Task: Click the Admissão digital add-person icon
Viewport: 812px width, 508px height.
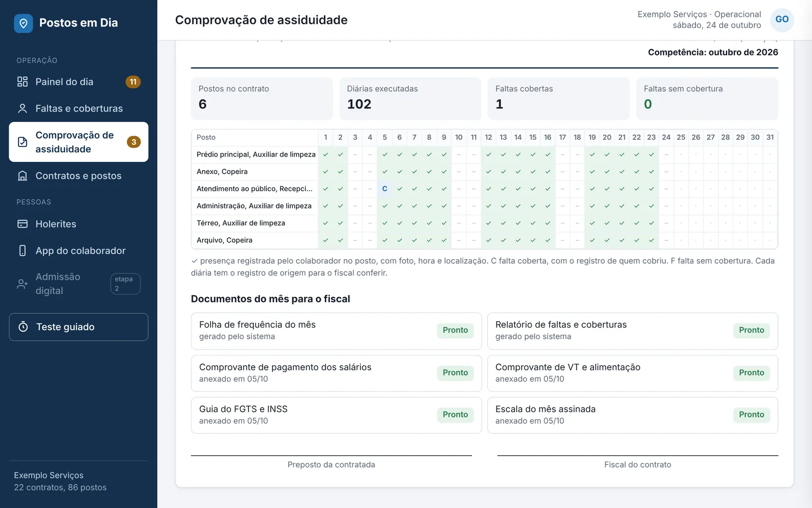Action: 22,284
